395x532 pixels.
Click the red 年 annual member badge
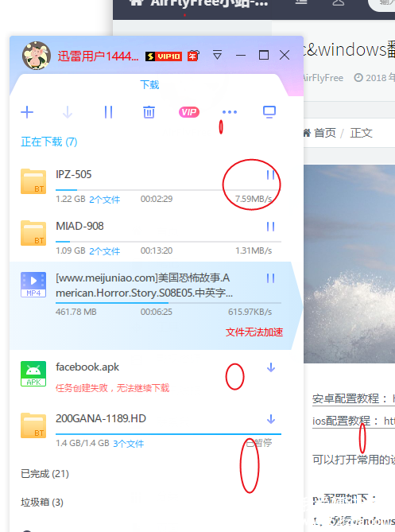[x=193, y=56]
